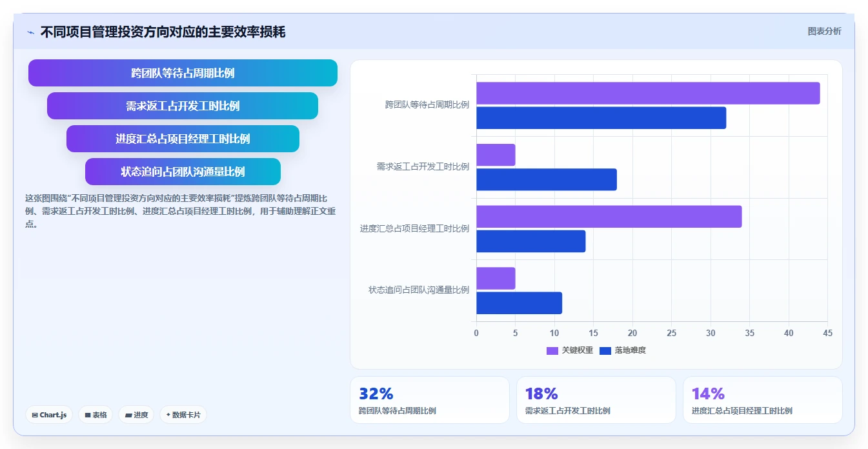868x449 pixels.
Task: Select the 跨团队等待占周期比例 funnel bar
Action: pos(183,73)
